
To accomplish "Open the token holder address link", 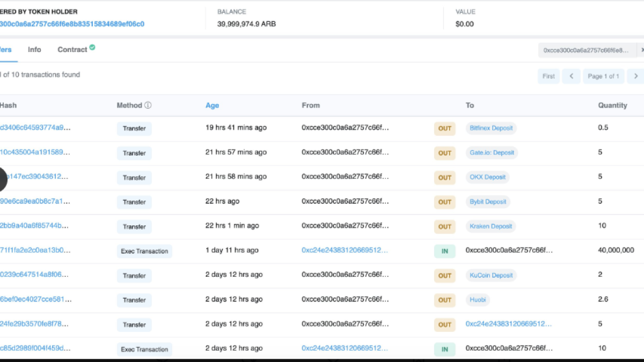I will point(72,24).
